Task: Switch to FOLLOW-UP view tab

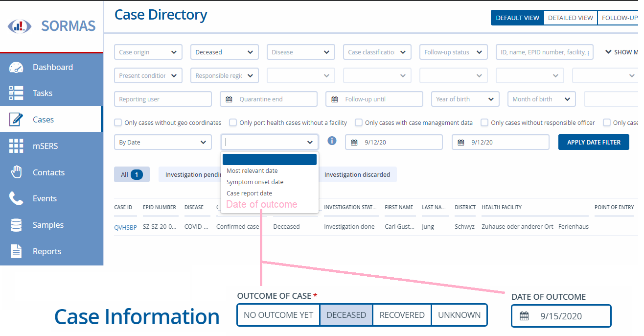Action: 618,18
